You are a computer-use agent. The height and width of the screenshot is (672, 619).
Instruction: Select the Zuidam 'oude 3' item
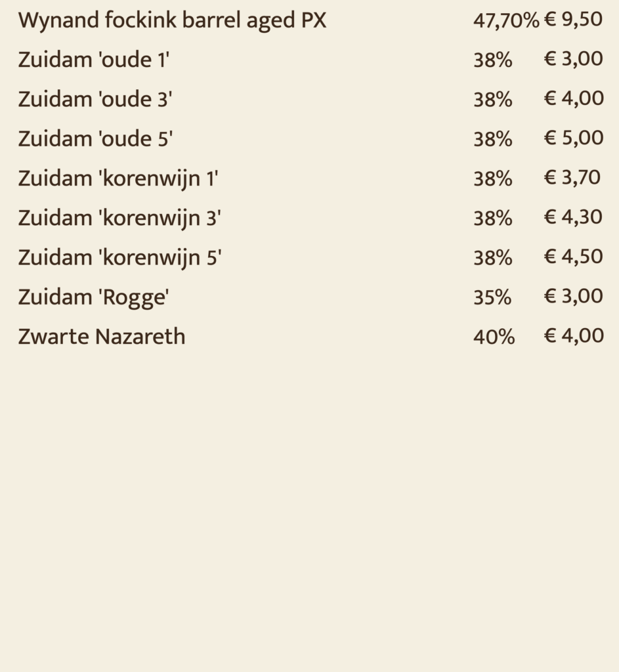(95, 100)
